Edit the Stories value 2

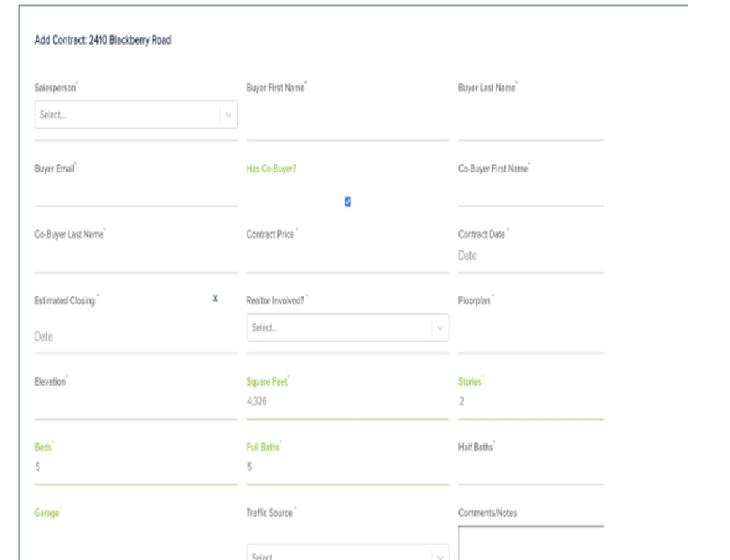point(531,402)
